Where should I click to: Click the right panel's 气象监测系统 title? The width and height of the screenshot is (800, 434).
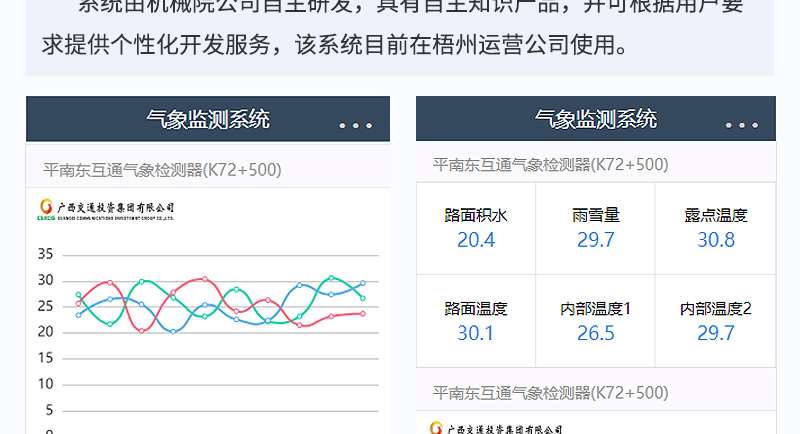[595, 120]
